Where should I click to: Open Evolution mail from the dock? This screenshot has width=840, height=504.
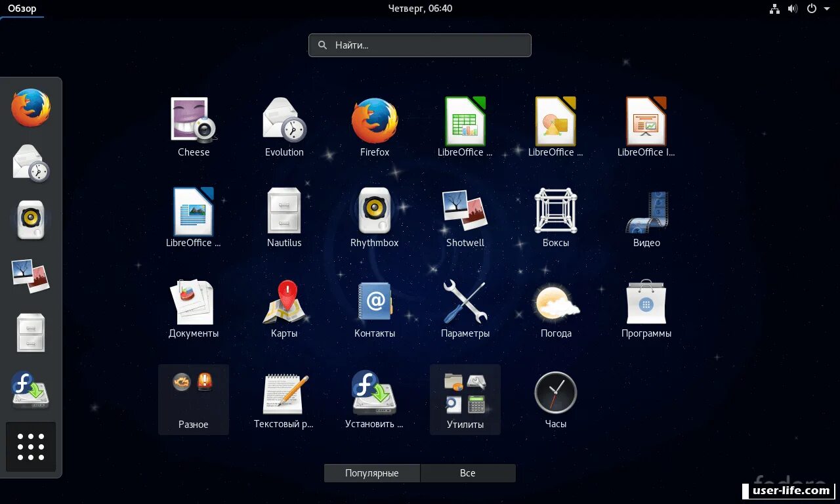pos(31,163)
